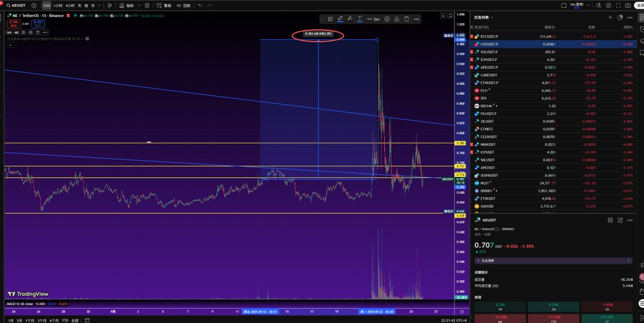Open the MEUSDT symbol search

(16, 5)
